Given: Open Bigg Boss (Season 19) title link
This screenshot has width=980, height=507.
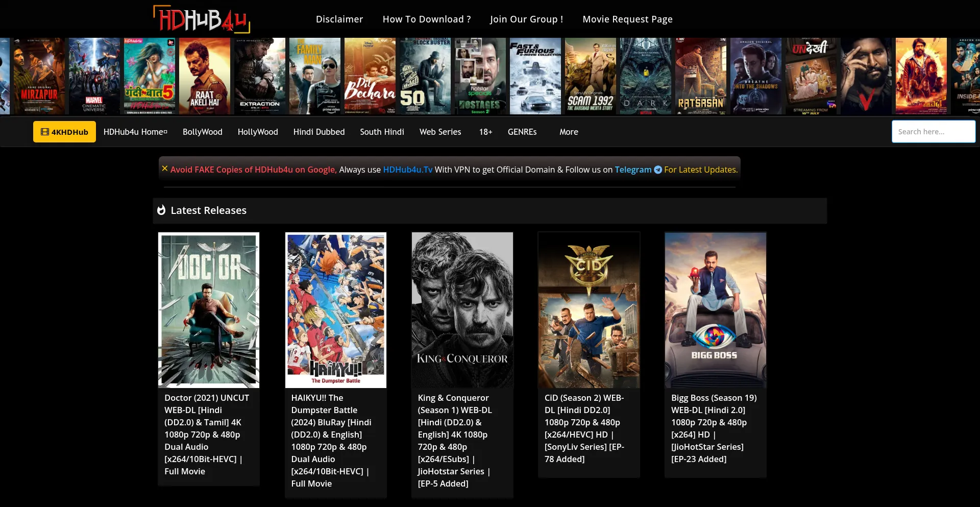Looking at the screenshot, I should point(714,428).
